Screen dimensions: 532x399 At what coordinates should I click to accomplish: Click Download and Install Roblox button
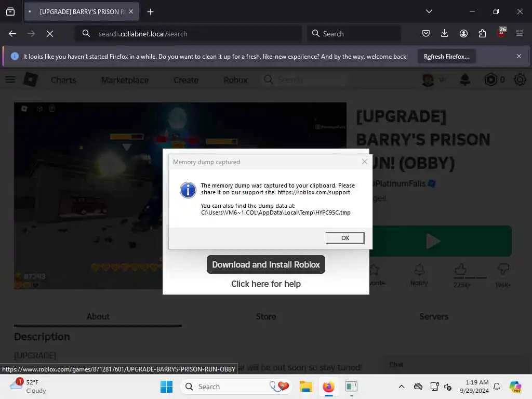[x=265, y=264]
